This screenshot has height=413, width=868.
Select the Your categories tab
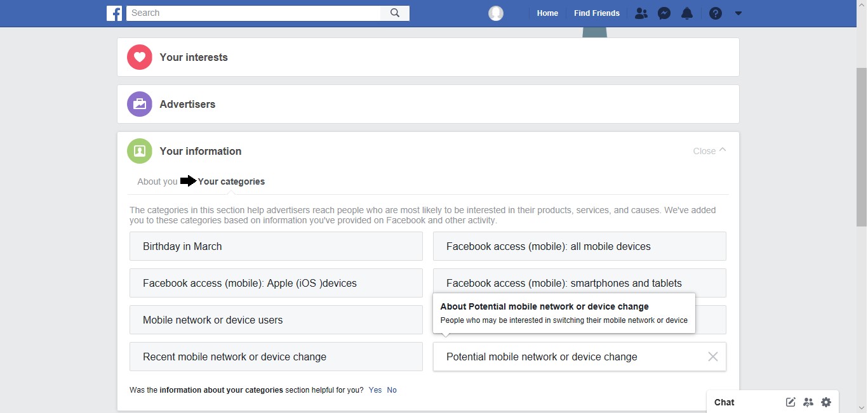[x=231, y=181]
